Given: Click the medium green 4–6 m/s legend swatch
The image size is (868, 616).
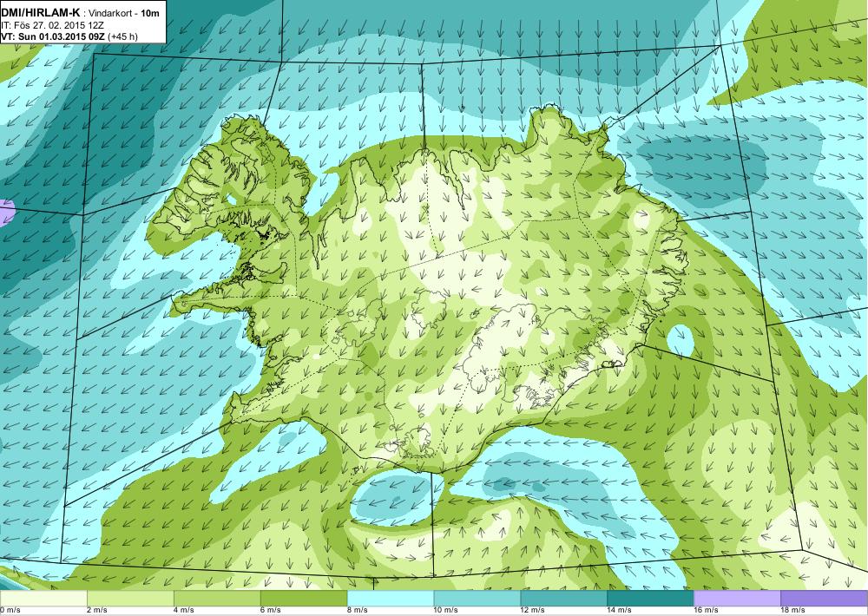Looking at the screenshot, I should (x=217, y=599).
